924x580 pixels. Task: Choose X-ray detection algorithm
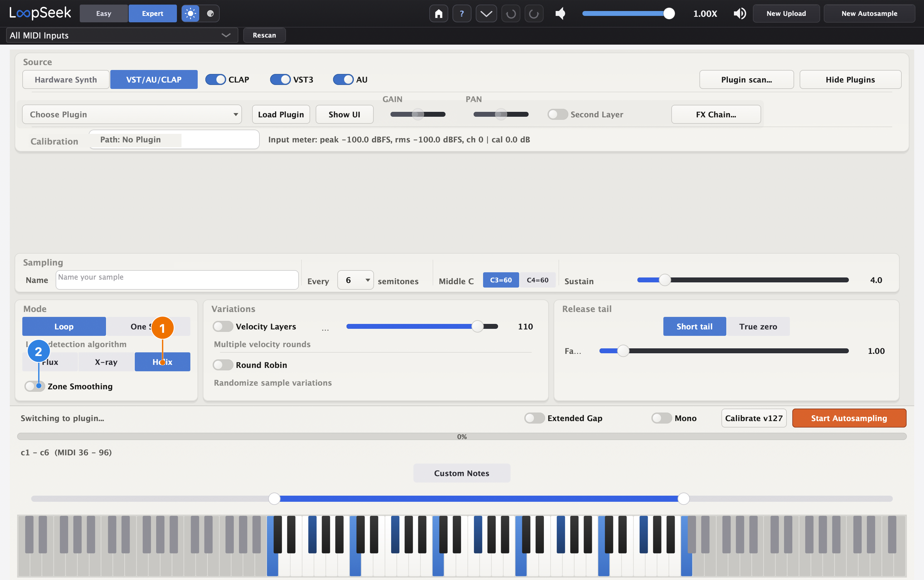point(106,362)
